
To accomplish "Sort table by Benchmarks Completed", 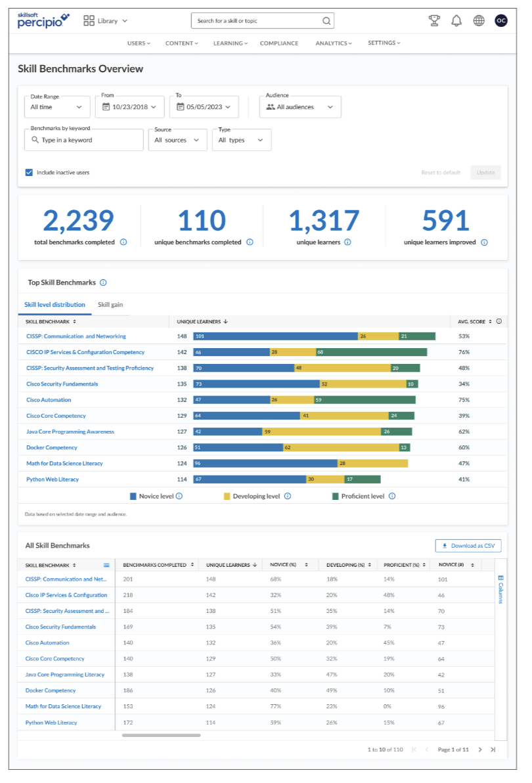I will click(158, 566).
